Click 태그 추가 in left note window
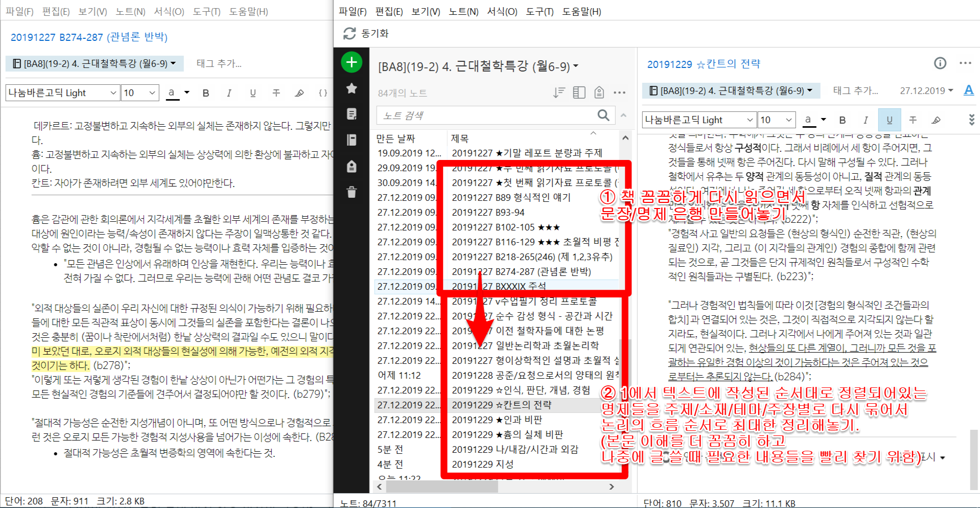980x508 pixels. pos(219,64)
